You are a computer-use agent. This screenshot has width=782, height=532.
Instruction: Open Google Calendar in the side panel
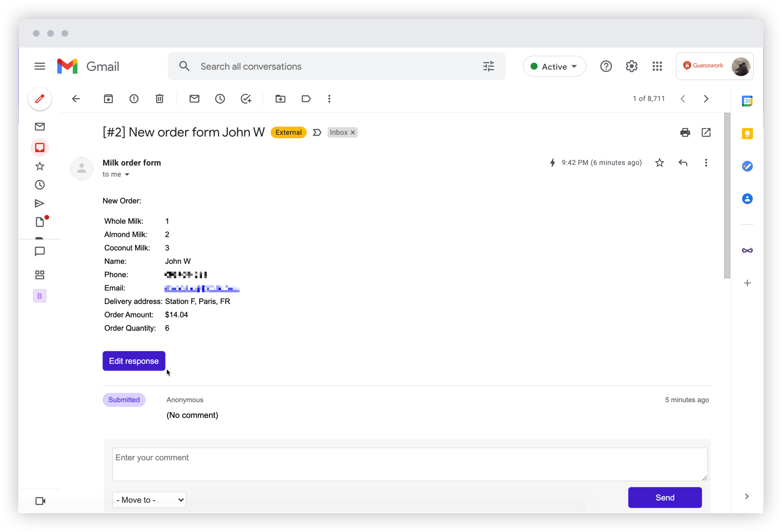[x=747, y=101]
